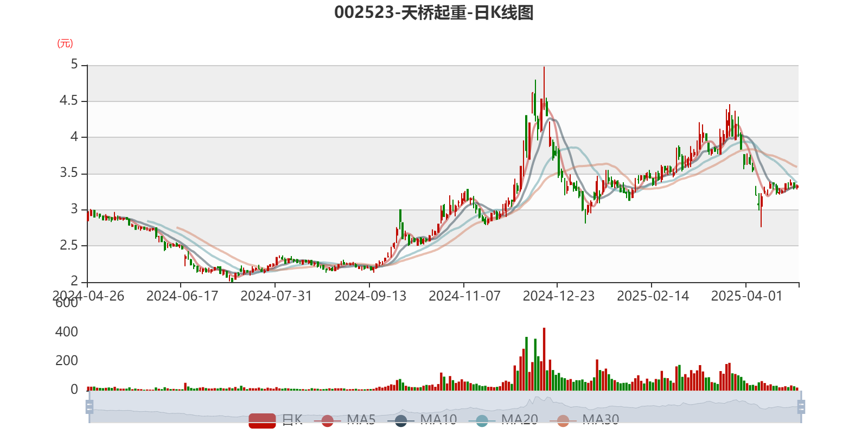Viewport: 868px width, 434px height.
Task: Toggle the 日K candlestick legend icon
Action: pos(262,420)
